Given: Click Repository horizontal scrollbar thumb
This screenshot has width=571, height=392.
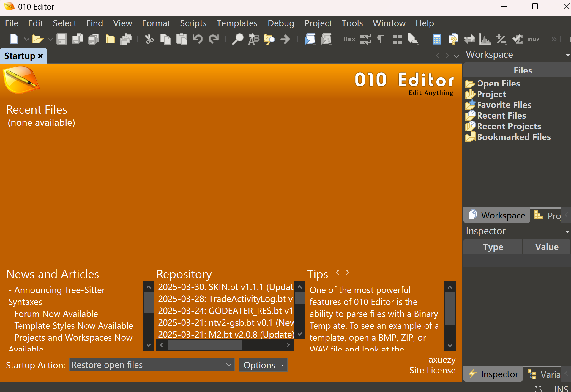Looking at the screenshot, I should tap(204, 345).
